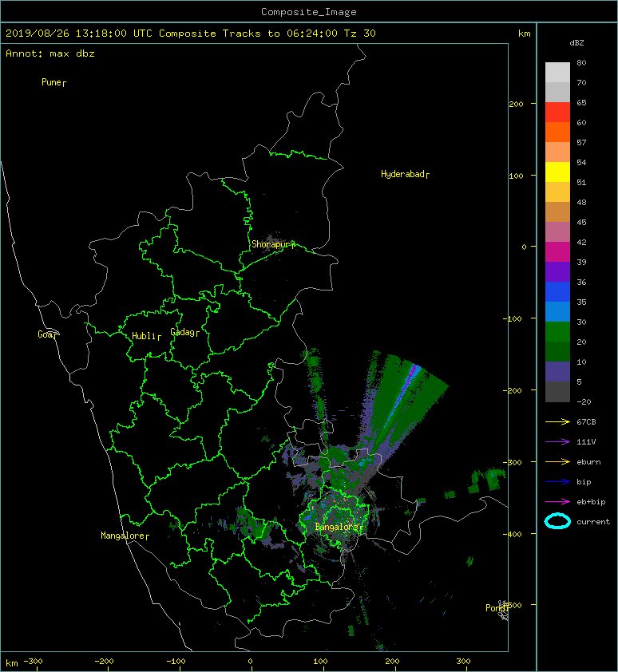Click the -300 km Y-axis tick label
The height and width of the screenshot is (672, 618).
click(x=513, y=462)
